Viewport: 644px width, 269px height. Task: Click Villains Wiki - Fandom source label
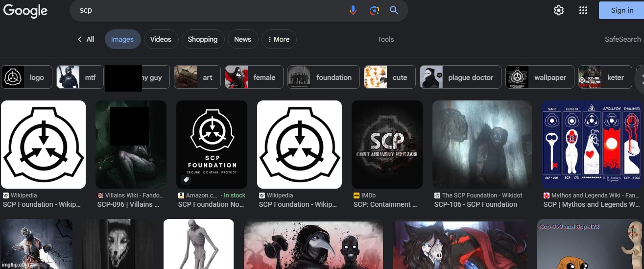(130, 195)
